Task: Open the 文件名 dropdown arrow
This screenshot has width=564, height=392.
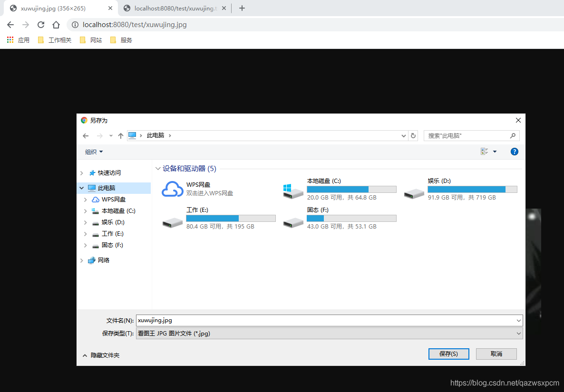Action: 519,321
